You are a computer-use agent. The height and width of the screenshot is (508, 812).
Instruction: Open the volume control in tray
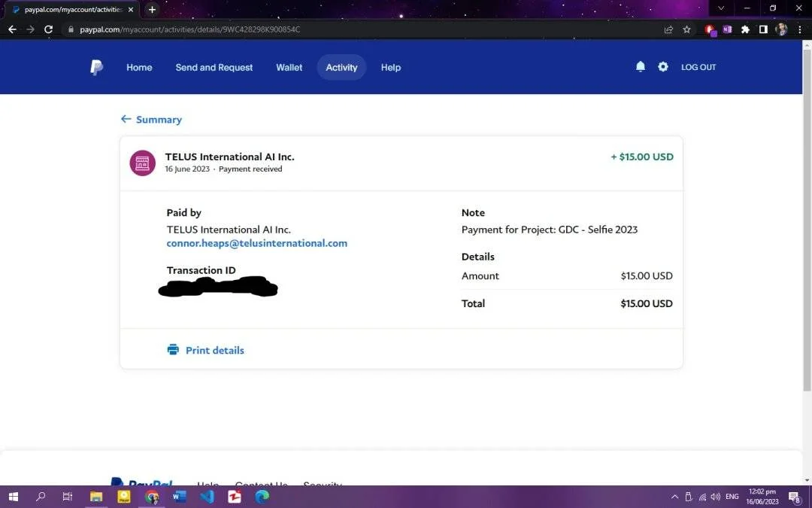[x=716, y=497]
